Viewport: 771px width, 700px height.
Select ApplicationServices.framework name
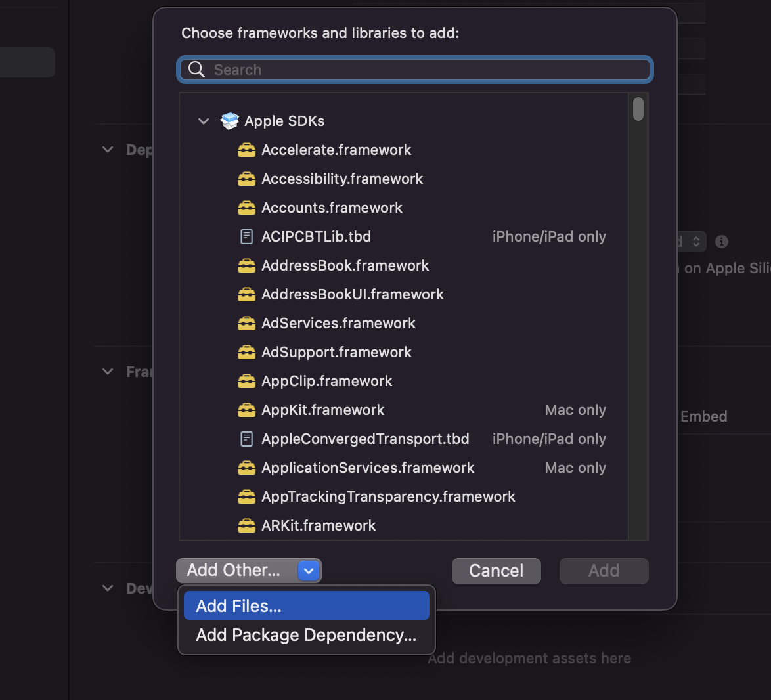pos(368,468)
